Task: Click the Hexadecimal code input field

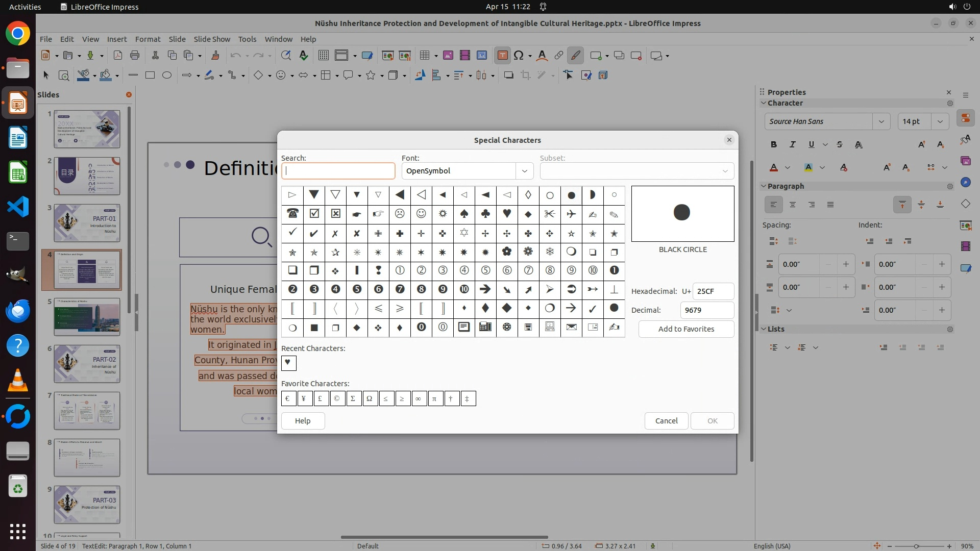Action: point(713,291)
